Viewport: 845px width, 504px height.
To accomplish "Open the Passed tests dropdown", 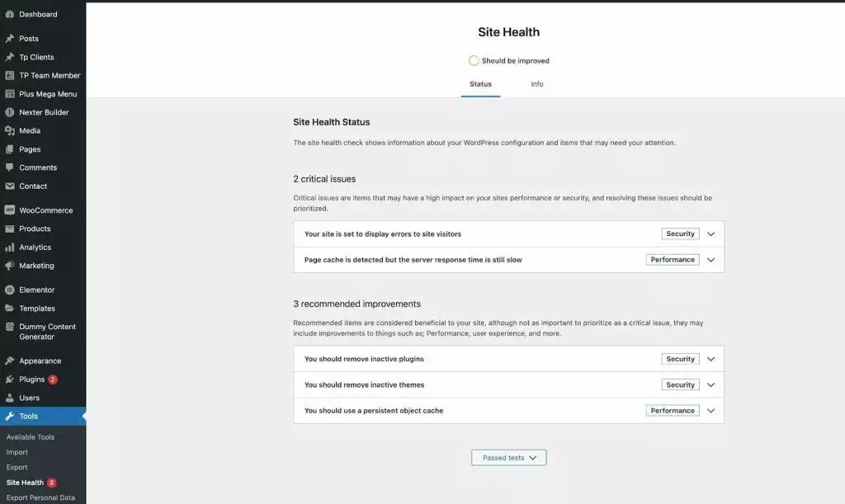I will pyautogui.click(x=508, y=457).
